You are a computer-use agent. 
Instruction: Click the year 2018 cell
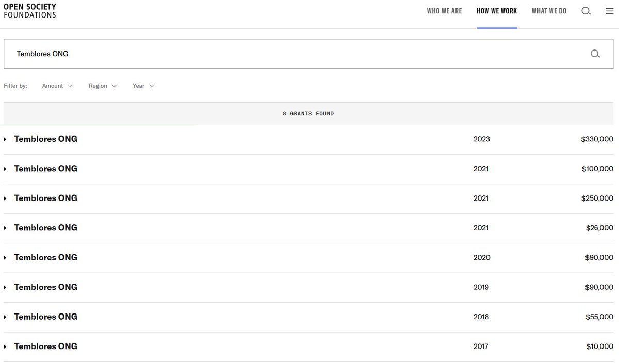coord(481,317)
